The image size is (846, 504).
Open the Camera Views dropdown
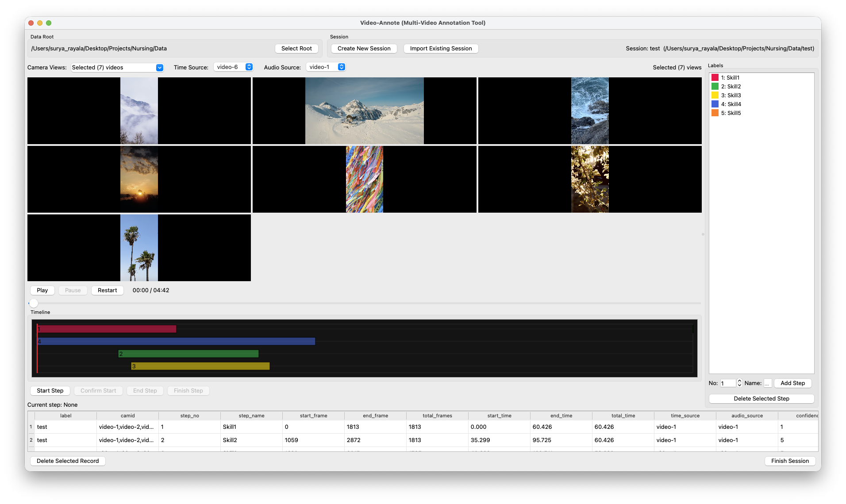[x=117, y=68]
